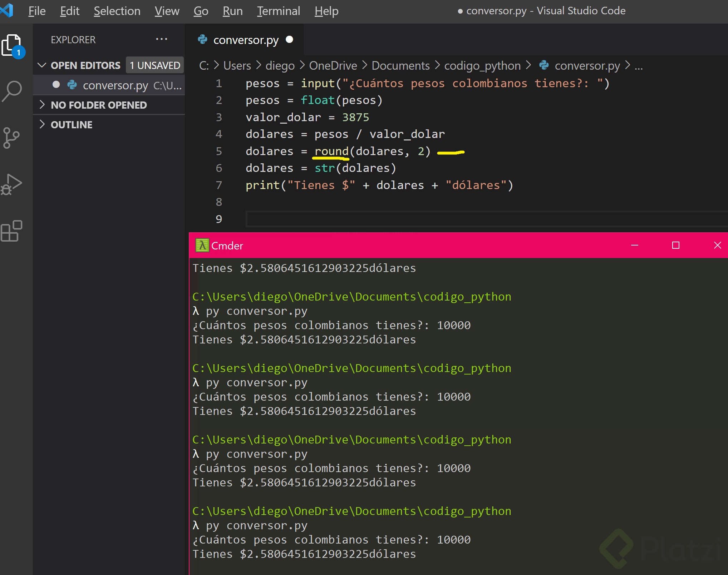The image size is (728, 575).
Task: Open the File menu
Action: pyautogui.click(x=37, y=11)
